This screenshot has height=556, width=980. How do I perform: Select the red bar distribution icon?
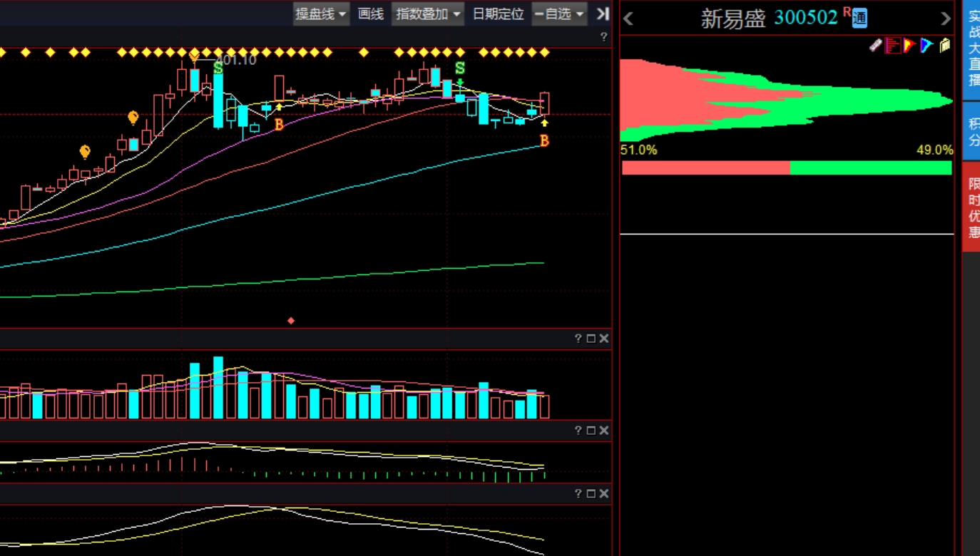pos(893,46)
